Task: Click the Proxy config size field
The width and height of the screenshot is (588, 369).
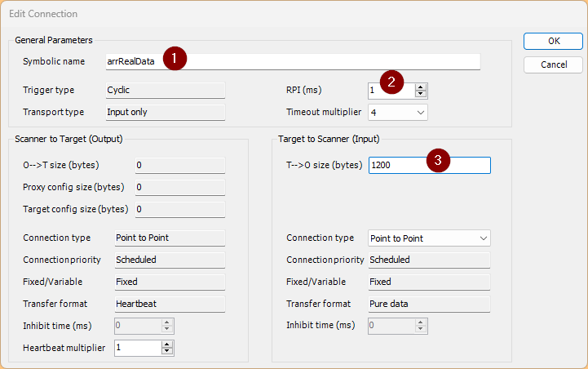Action: (x=179, y=187)
